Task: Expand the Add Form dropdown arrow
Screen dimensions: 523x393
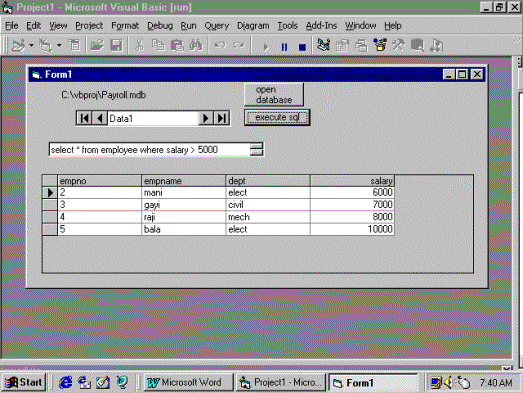Action: click(x=59, y=45)
